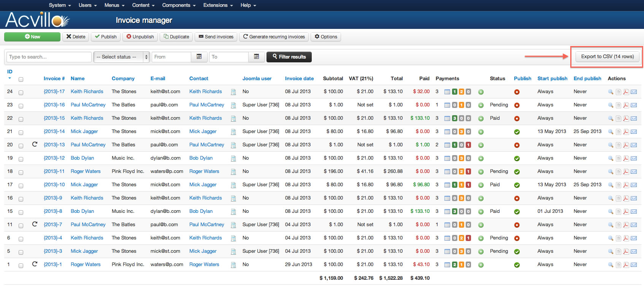The width and height of the screenshot is (644, 287).
Task: Send email for invoice {2013}-9
Action: [x=634, y=198]
